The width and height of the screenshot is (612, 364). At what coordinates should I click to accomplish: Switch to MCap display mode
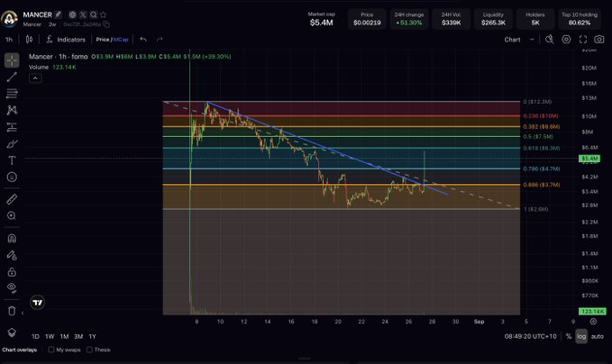click(x=121, y=40)
